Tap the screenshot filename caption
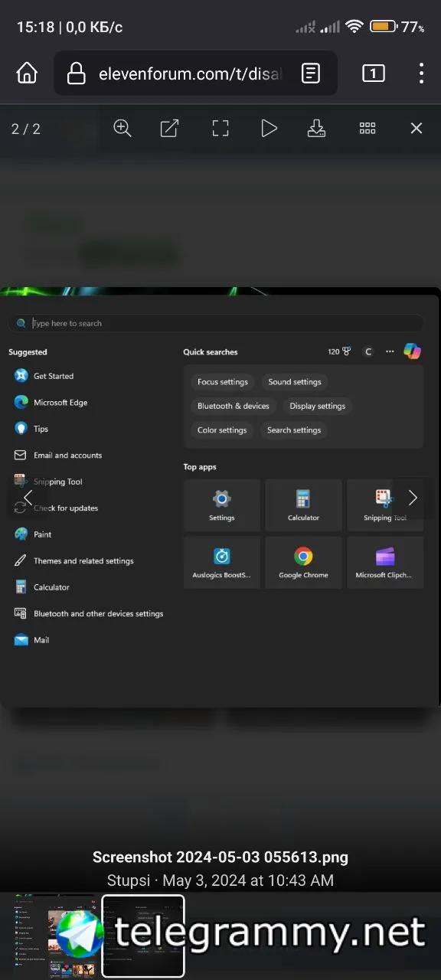 (x=220, y=857)
